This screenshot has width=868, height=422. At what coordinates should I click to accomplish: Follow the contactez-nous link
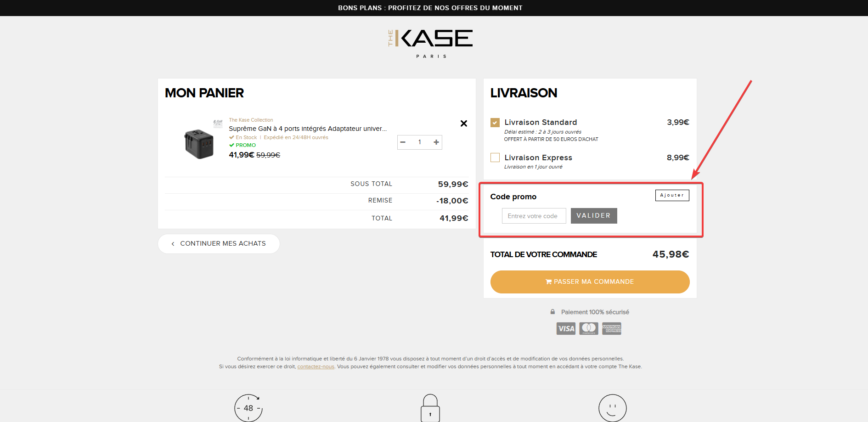[316, 366]
